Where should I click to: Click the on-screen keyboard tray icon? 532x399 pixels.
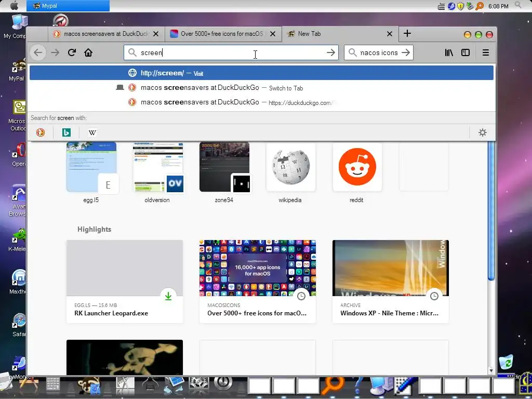point(441,6)
